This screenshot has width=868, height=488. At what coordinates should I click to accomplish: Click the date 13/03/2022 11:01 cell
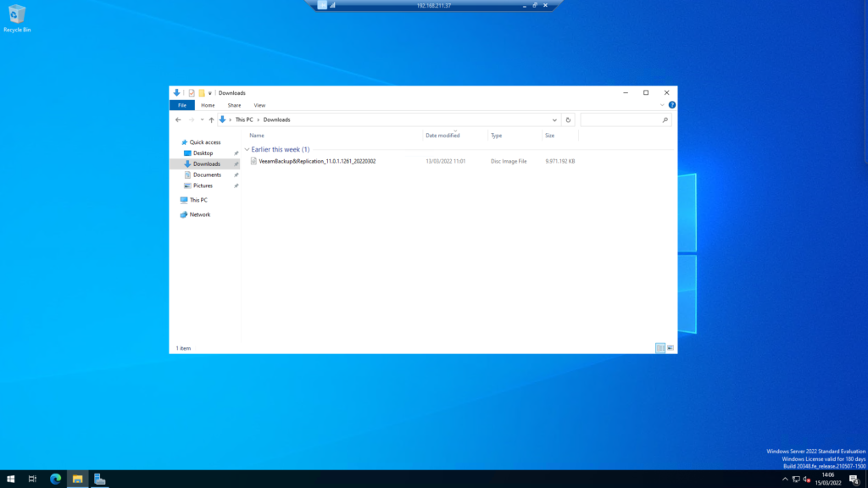pos(445,161)
